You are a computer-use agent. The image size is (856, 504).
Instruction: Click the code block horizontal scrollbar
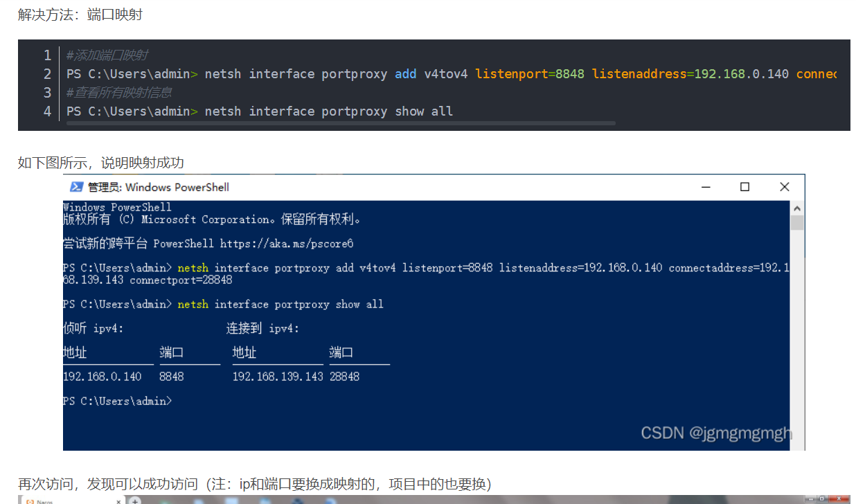(x=341, y=123)
